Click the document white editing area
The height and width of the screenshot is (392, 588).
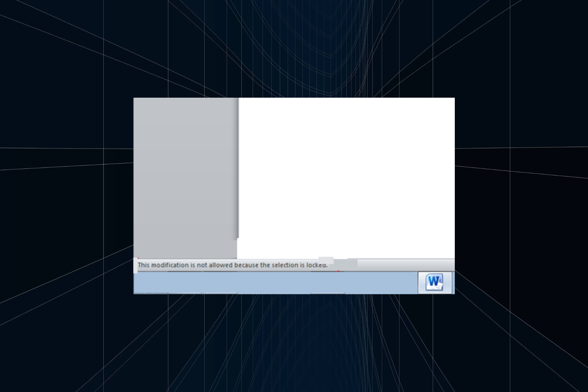[x=346, y=175]
